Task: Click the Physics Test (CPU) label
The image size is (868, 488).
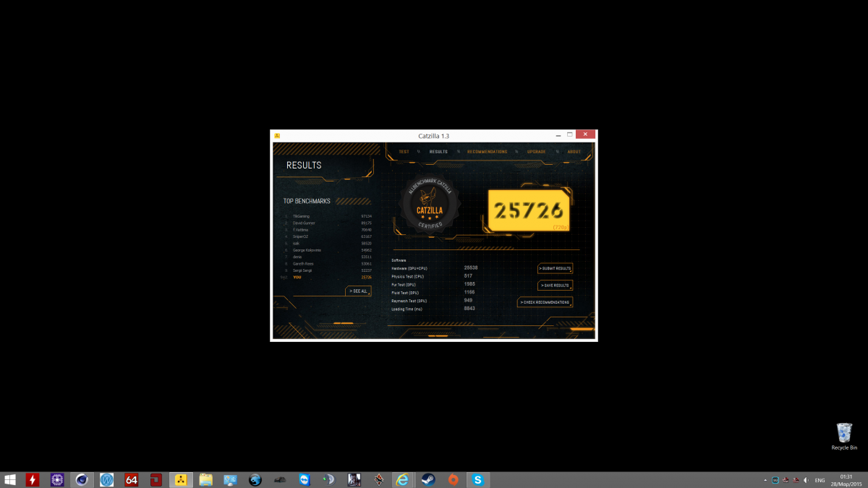Action: point(409,276)
